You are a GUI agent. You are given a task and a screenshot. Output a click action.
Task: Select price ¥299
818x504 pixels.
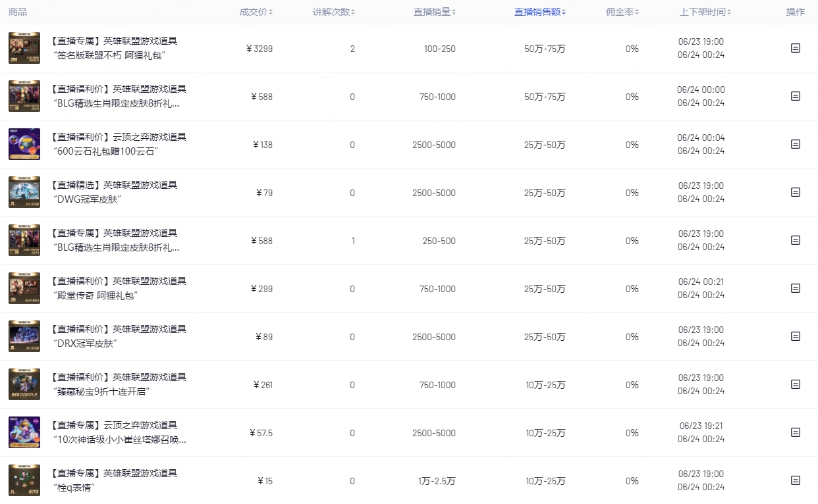[261, 289]
